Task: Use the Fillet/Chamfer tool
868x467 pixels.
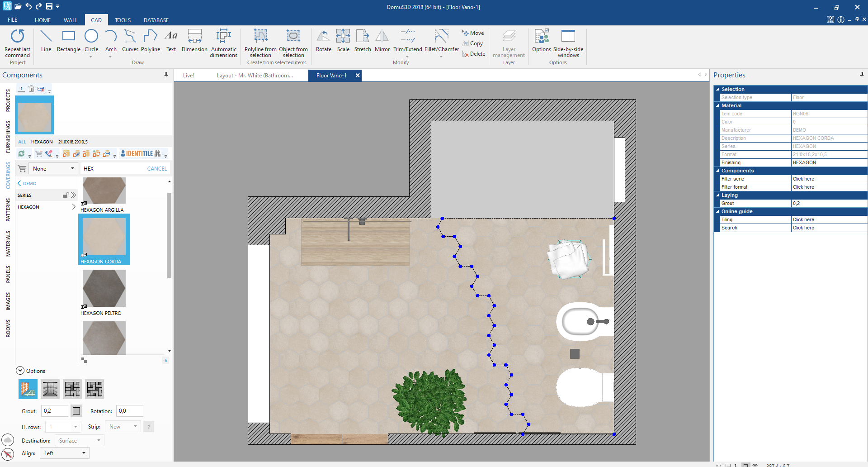Action: [x=441, y=41]
